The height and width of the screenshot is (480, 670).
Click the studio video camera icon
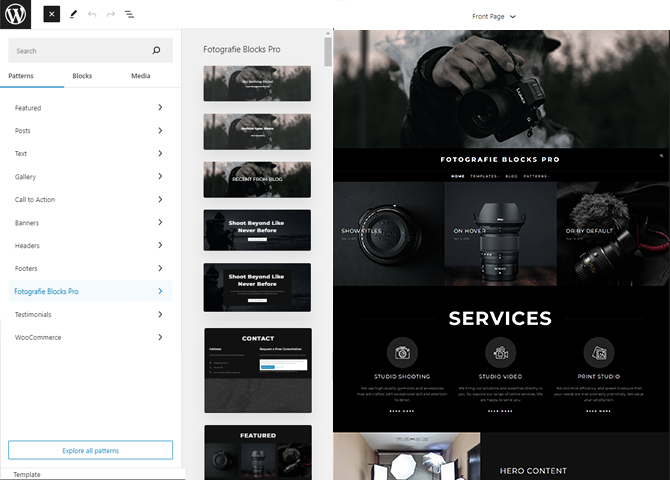pyautogui.click(x=500, y=352)
